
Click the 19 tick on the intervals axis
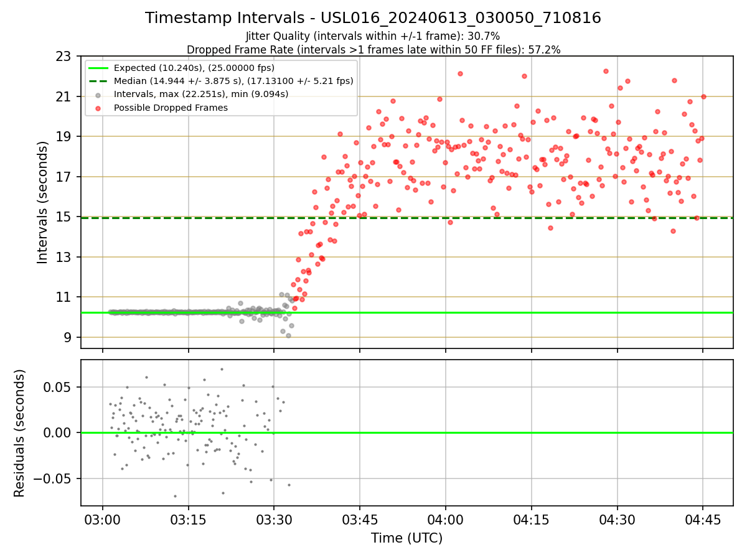[64, 137]
